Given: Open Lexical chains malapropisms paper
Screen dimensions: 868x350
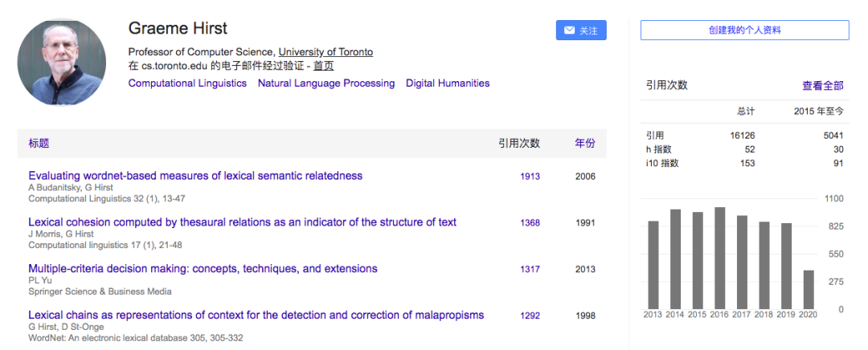Looking at the screenshot, I should tap(256, 315).
